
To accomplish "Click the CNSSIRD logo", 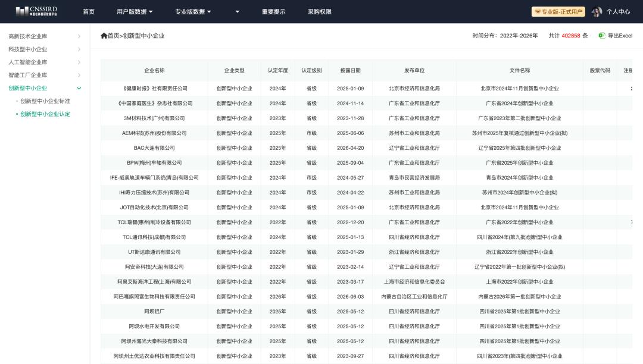I will pyautogui.click(x=36, y=11).
